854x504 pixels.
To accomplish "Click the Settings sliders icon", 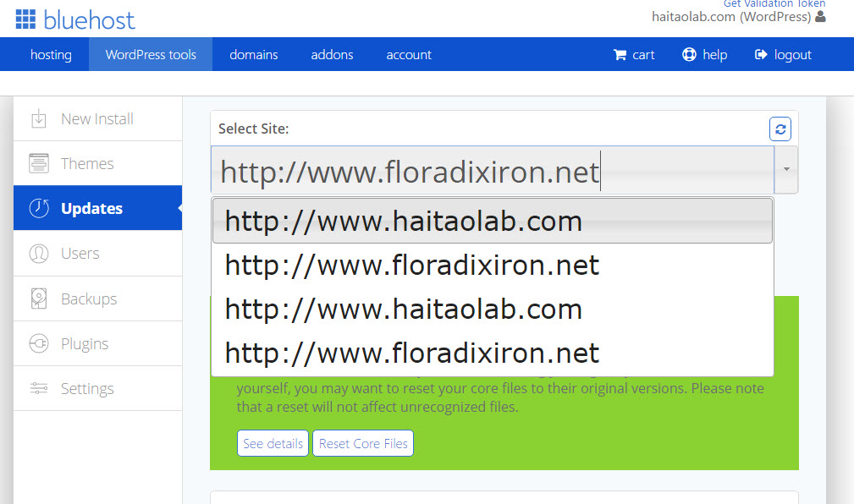I will (x=39, y=389).
